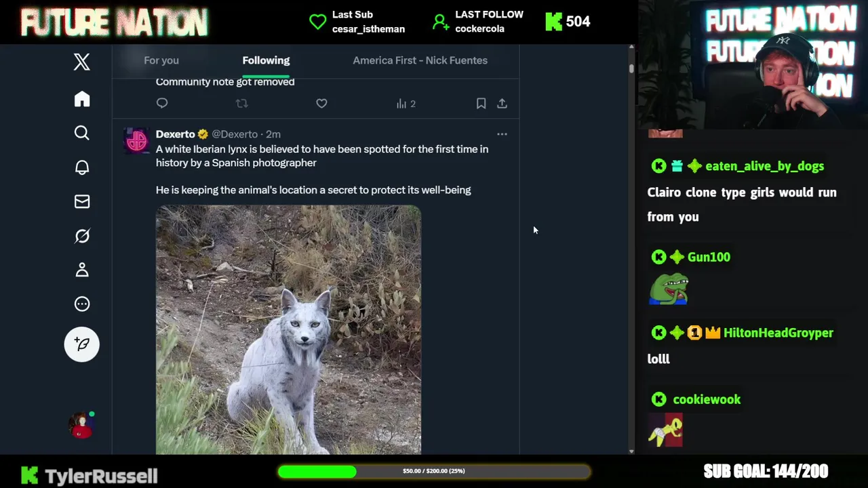Open the Dexerto profile name link
The image size is (868, 488).
click(176, 134)
